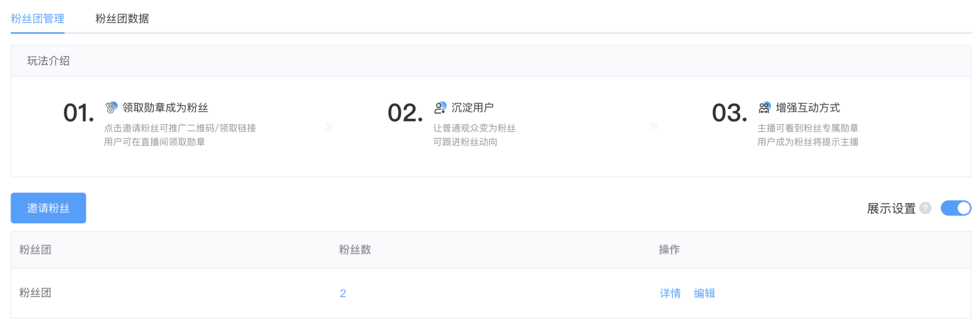Click the question mark help icon near 展示设置
The width and height of the screenshot is (980, 327).
click(x=925, y=208)
